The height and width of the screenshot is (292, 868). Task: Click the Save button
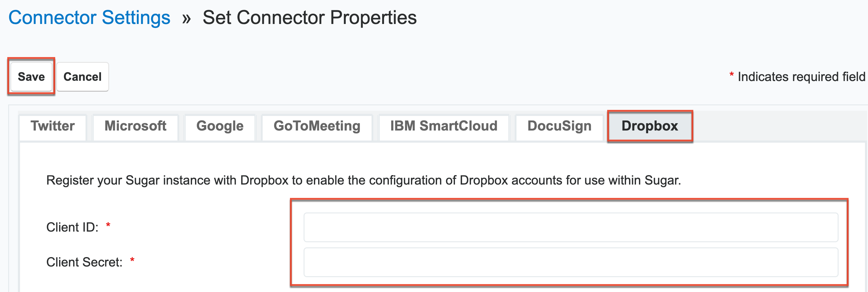(31, 77)
